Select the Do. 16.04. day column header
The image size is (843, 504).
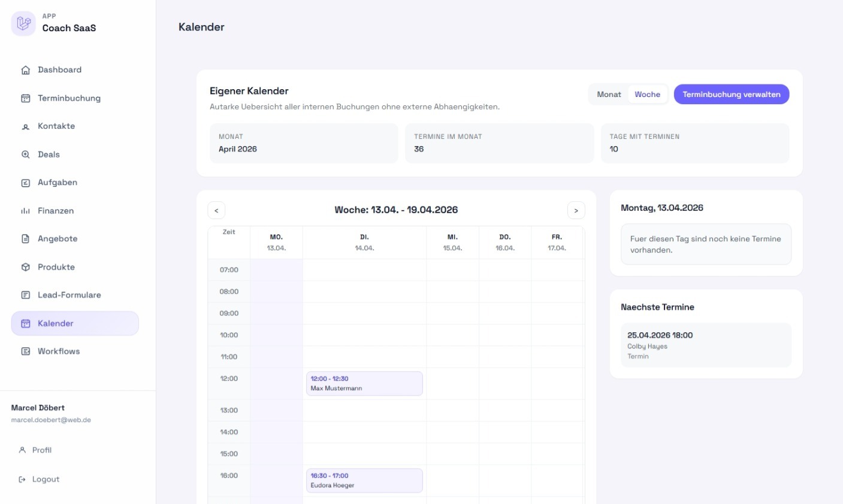click(x=505, y=242)
